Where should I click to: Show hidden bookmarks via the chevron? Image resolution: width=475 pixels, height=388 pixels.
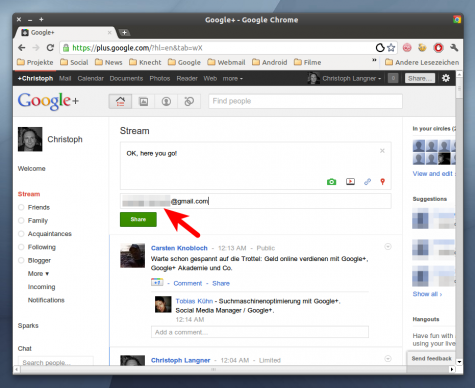[374, 60]
